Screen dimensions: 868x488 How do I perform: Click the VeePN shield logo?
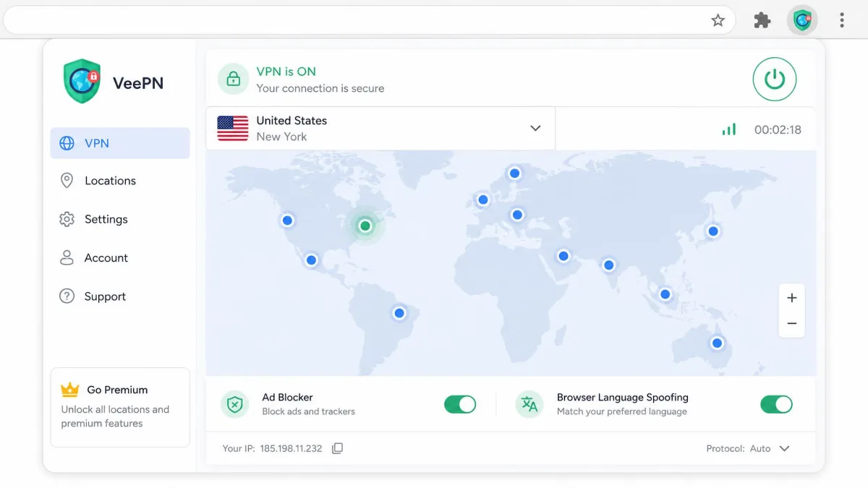coord(82,82)
